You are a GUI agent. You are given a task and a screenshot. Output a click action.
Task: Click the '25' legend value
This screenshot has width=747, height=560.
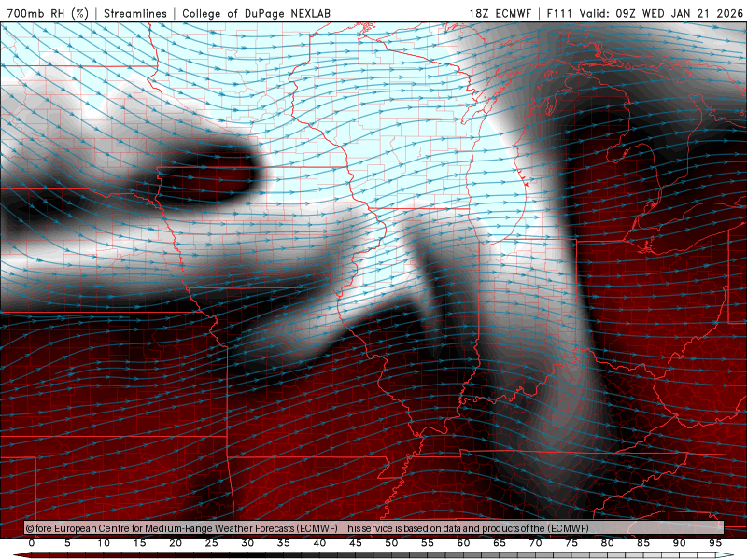pos(212,543)
